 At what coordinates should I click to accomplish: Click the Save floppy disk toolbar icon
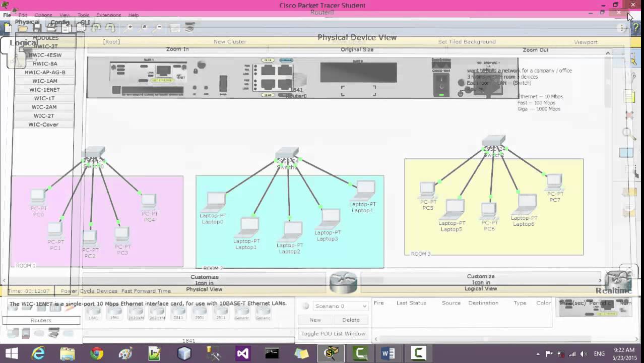(37, 28)
